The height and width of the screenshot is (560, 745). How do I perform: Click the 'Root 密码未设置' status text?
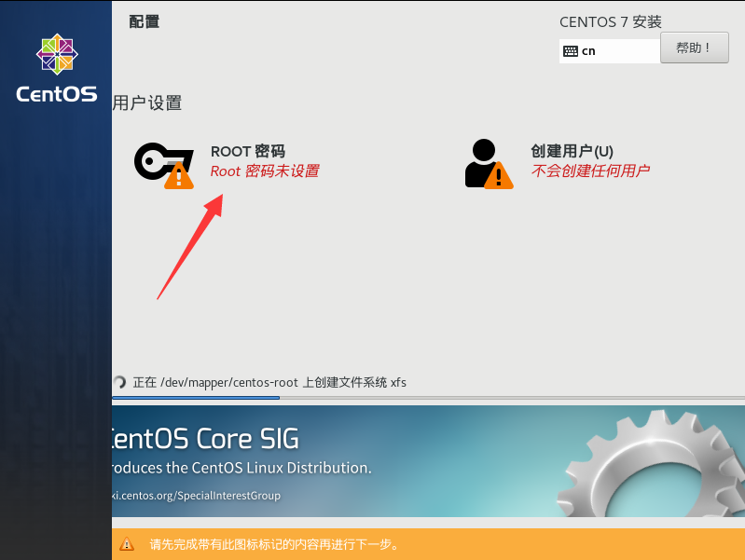point(265,171)
